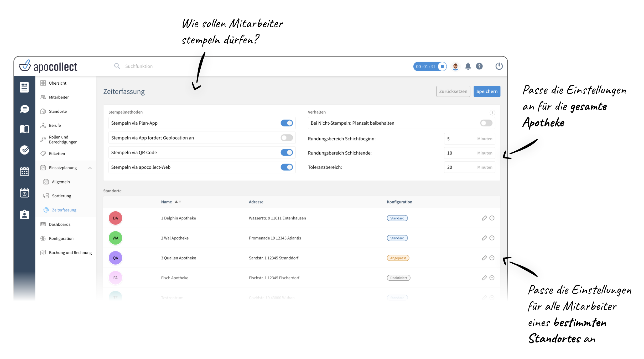
Task: Disable Stempeln via Plan-App
Action: (x=287, y=123)
